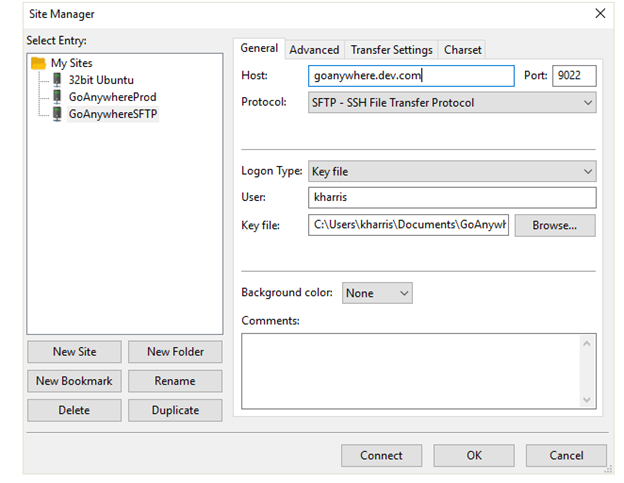Switch to the General tab
This screenshot has height=483, width=624.
259,48
